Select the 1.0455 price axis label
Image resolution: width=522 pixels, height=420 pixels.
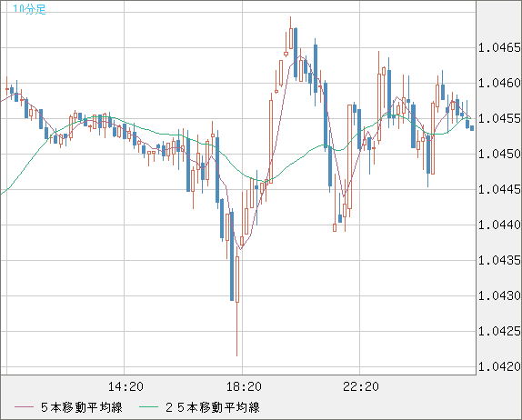point(499,118)
